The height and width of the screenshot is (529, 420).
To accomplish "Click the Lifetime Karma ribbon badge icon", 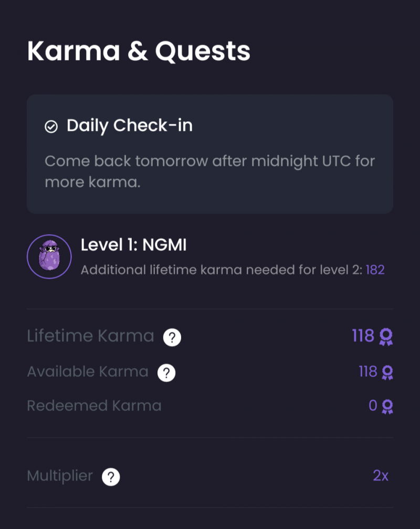I will pyautogui.click(x=386, y=336).
